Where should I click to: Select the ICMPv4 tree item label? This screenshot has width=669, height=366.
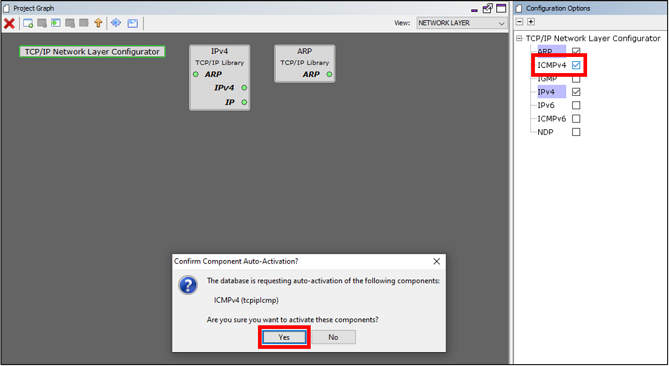click(x=552, y=65)
